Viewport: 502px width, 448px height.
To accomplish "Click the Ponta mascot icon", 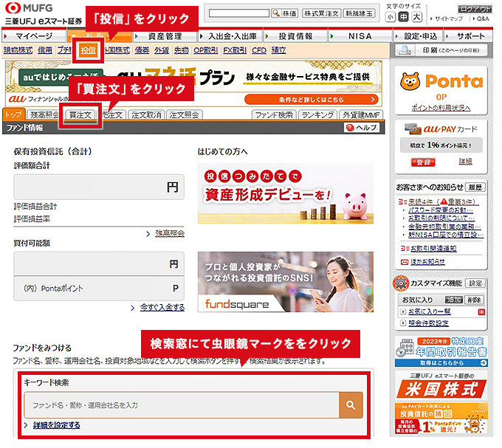I will [x=410, y=81].
